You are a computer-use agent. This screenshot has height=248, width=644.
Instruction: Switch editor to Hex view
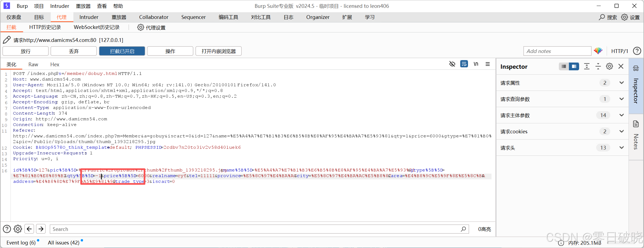[55, 64]
